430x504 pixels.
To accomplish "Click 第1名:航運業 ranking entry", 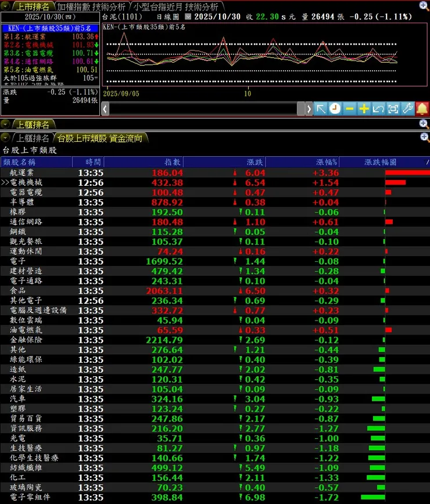I will tap(50, 37).
